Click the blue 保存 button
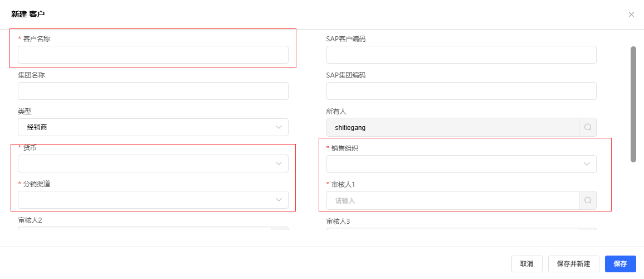644x279 pixels. (620, 264)
